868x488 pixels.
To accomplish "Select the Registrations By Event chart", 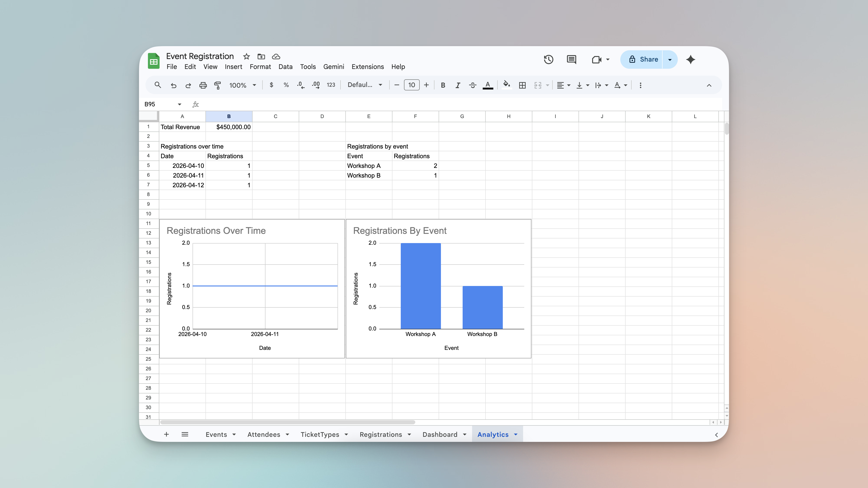I will point(438,289).
